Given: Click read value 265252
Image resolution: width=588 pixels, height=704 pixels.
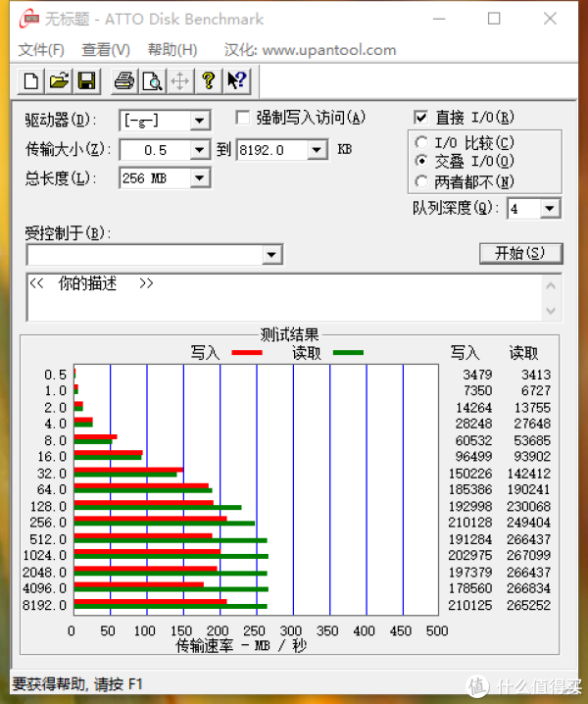Looking at the screenshot, I should 528,605.
